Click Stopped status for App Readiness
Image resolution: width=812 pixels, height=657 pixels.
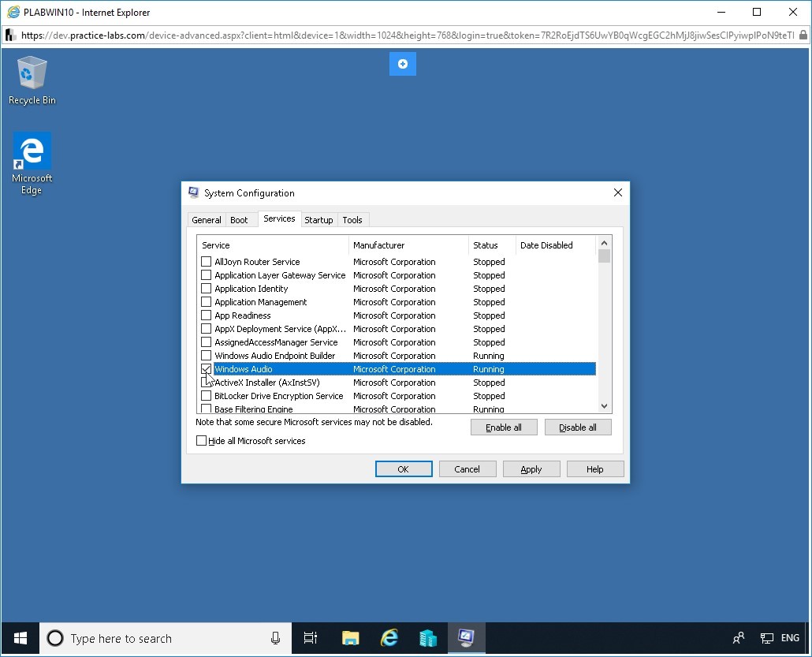(x=489, y=315)
